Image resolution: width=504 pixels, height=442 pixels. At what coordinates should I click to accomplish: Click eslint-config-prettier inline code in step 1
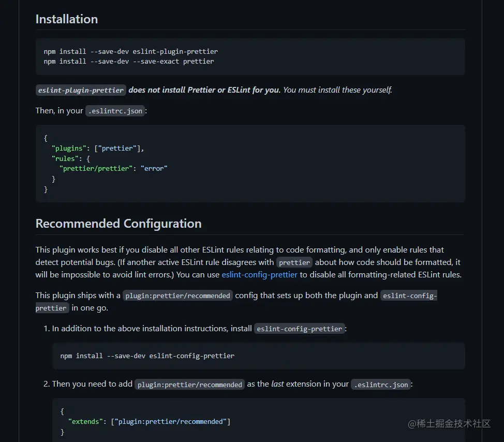(x=300, y=329)
